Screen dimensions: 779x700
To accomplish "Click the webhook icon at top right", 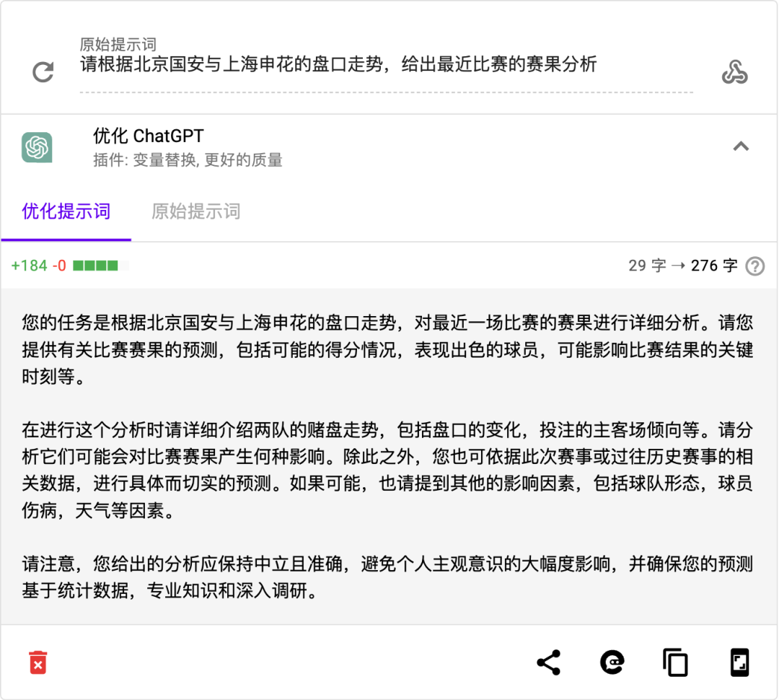I will tap(735, 72).
